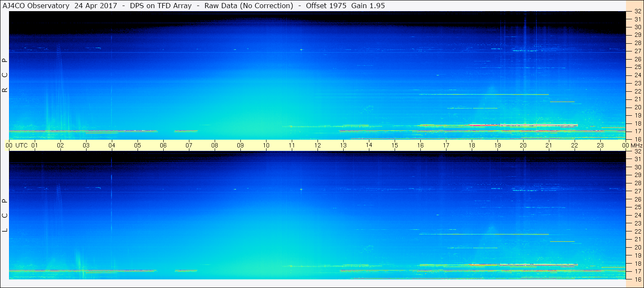The width and height of the screenshot is (644, 288).
Task: Select hour 23 on the UTC time axis
Action: pyautogui.click(x=600, y=145)
